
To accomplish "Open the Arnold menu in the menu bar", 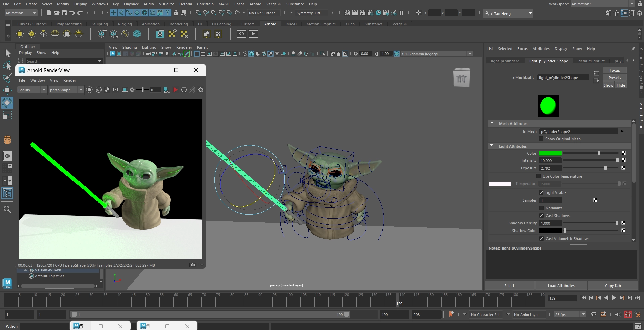I will (255, 4).
